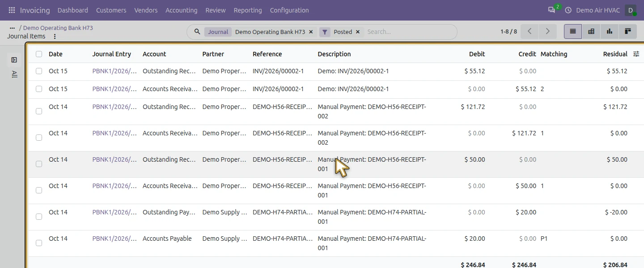
Task: Sort by the Matching column header
Action: 554,54
